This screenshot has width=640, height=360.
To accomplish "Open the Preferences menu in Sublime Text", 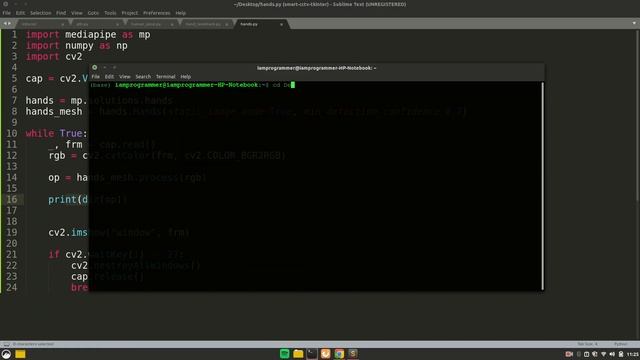I will click(156, 13).
